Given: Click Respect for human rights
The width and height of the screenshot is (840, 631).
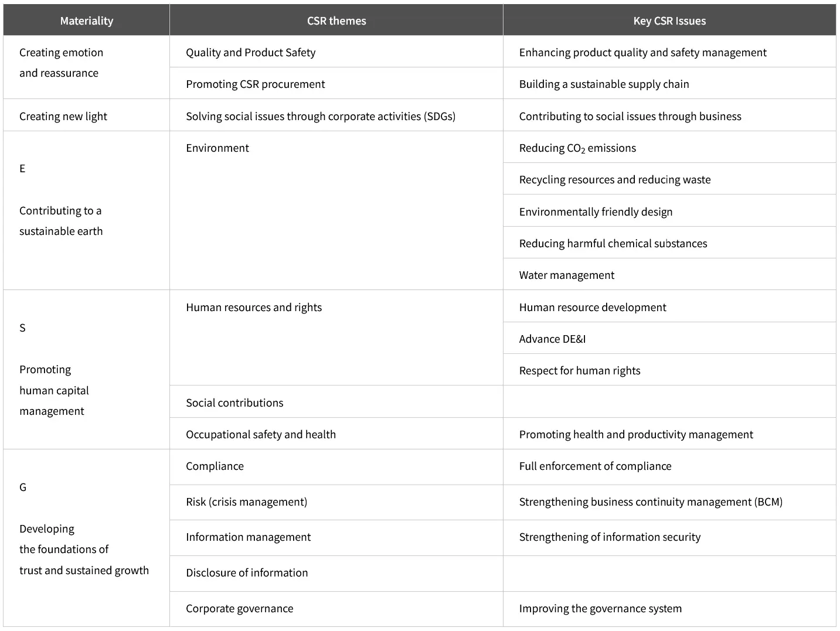Looking at the screenshot, I should pos(580,371).
